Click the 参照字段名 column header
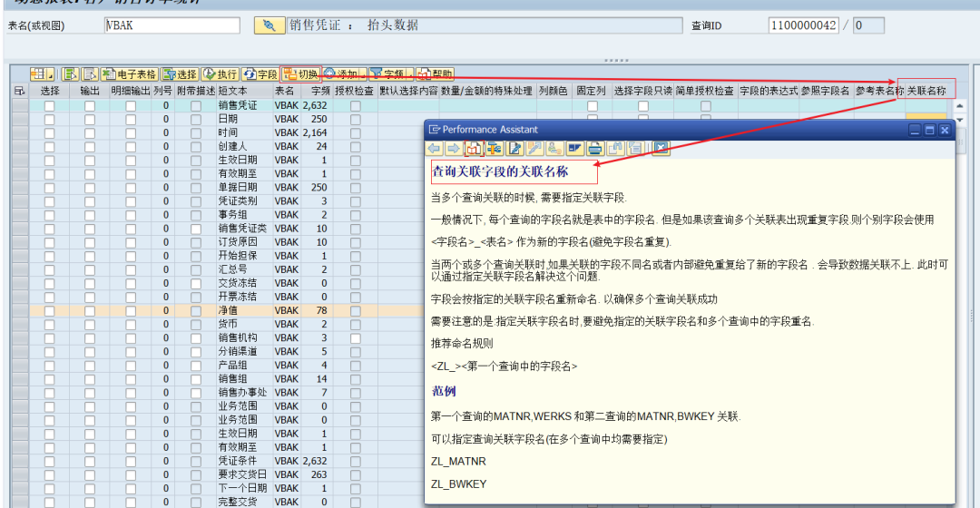 826,92
